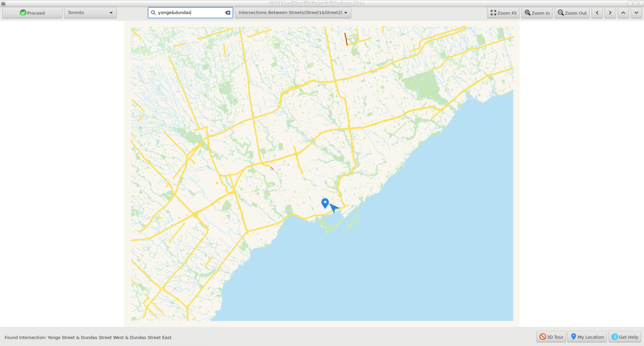Pan map left with arrow
The image size is (644, 346).
click(597, 13)
